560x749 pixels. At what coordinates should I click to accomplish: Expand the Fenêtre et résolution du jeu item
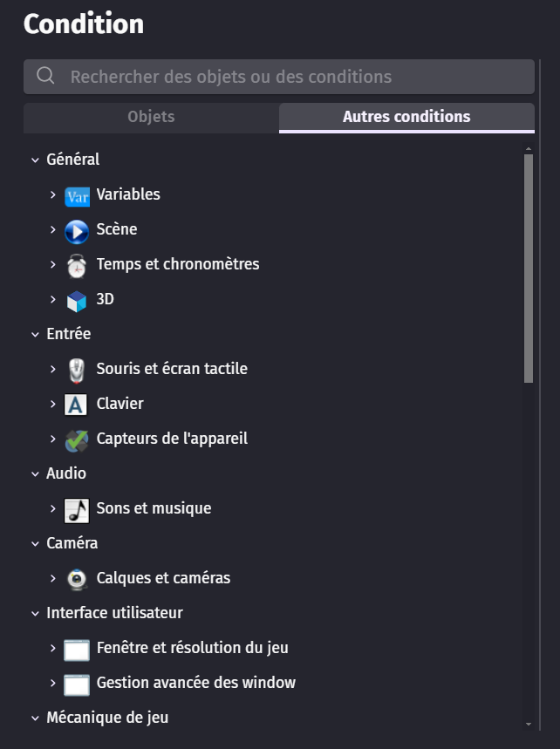[x=53, y=648]
